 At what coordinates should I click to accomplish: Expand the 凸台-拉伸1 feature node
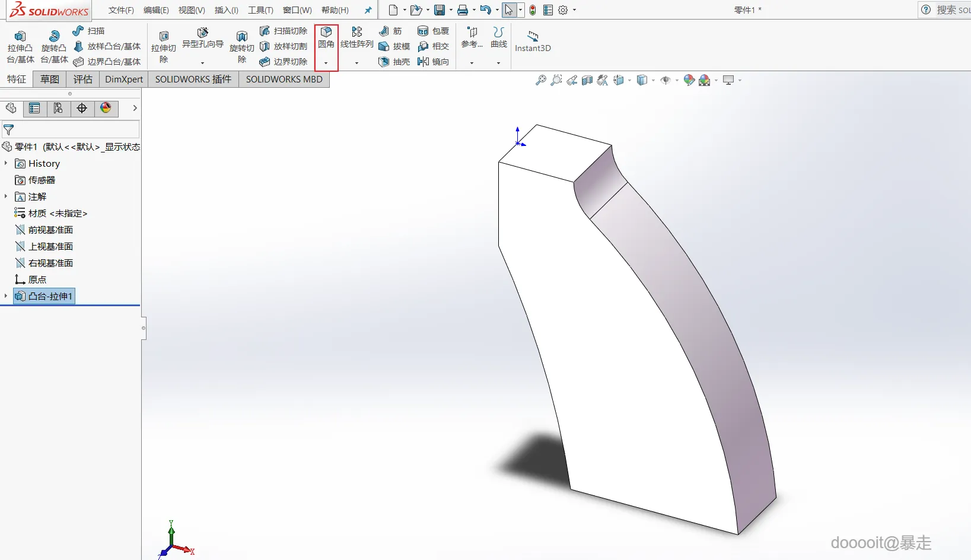(6, 295)
